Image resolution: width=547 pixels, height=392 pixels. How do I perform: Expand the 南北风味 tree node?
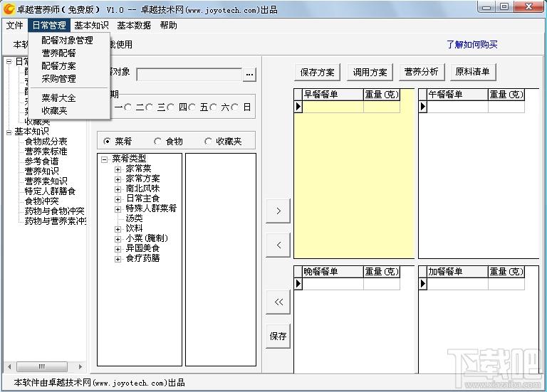tap(118, 189)
